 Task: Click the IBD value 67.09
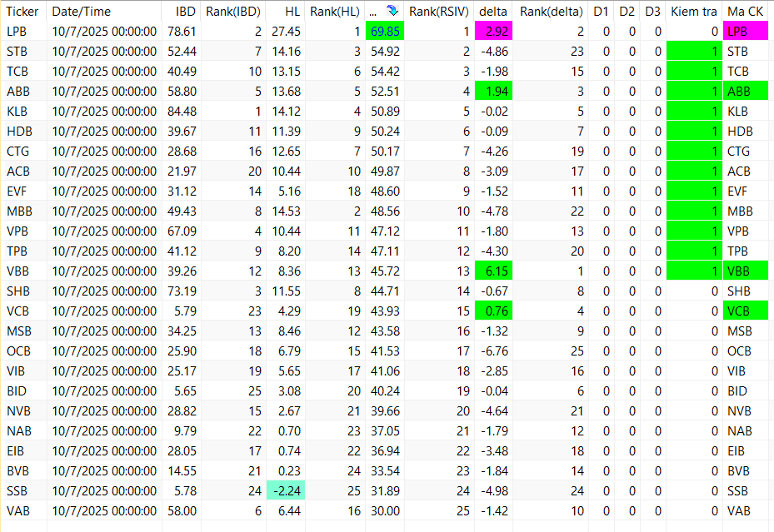pyautogui.click(x=182, y=231)
